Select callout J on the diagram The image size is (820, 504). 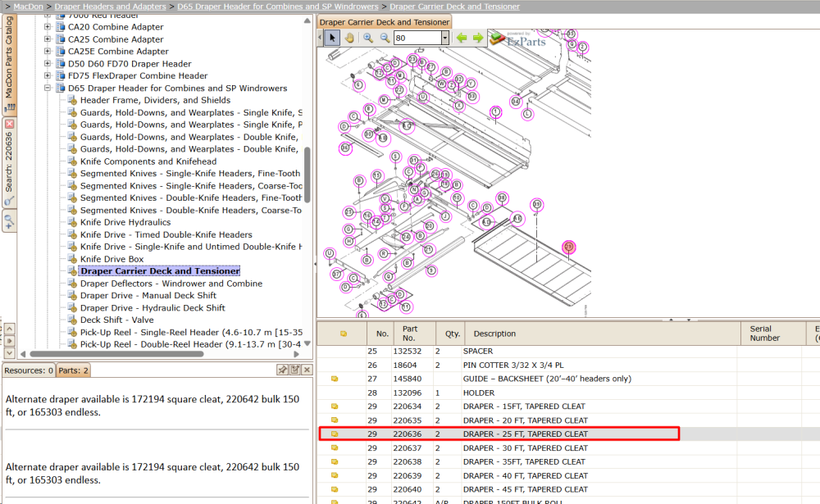click(445, 216)
